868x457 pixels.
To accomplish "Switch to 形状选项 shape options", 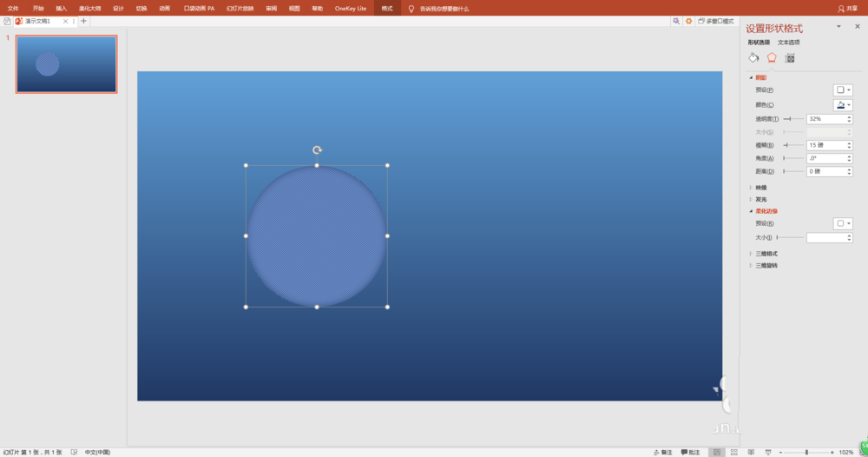I will click(759, 43).
